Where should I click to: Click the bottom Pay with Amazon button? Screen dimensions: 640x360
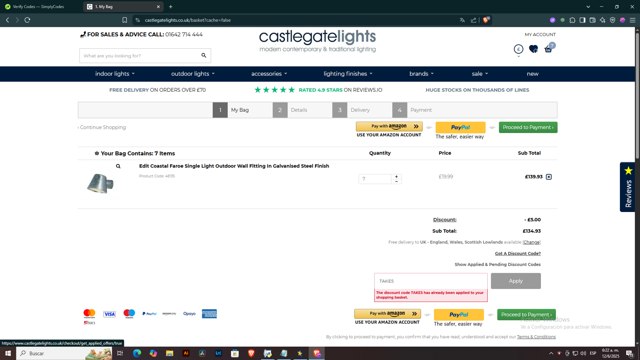coord(387,314)
